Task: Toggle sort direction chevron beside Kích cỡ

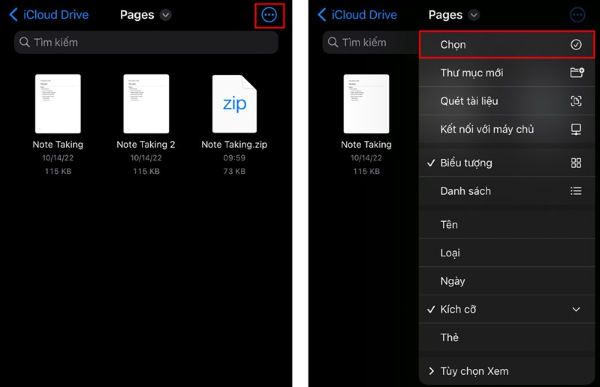Action: [x=576, y=309]
